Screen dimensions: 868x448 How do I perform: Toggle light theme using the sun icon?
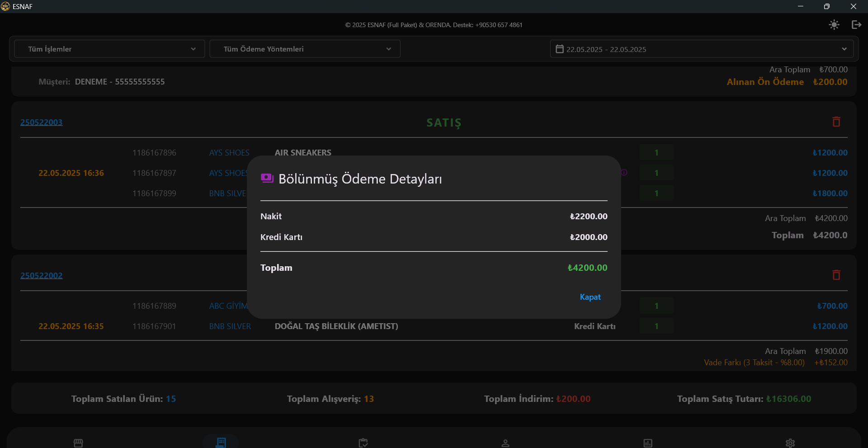tap(834, 25)
